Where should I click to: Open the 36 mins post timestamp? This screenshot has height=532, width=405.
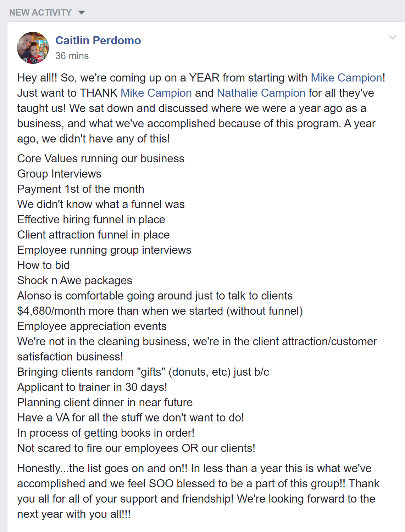point(72,56)
